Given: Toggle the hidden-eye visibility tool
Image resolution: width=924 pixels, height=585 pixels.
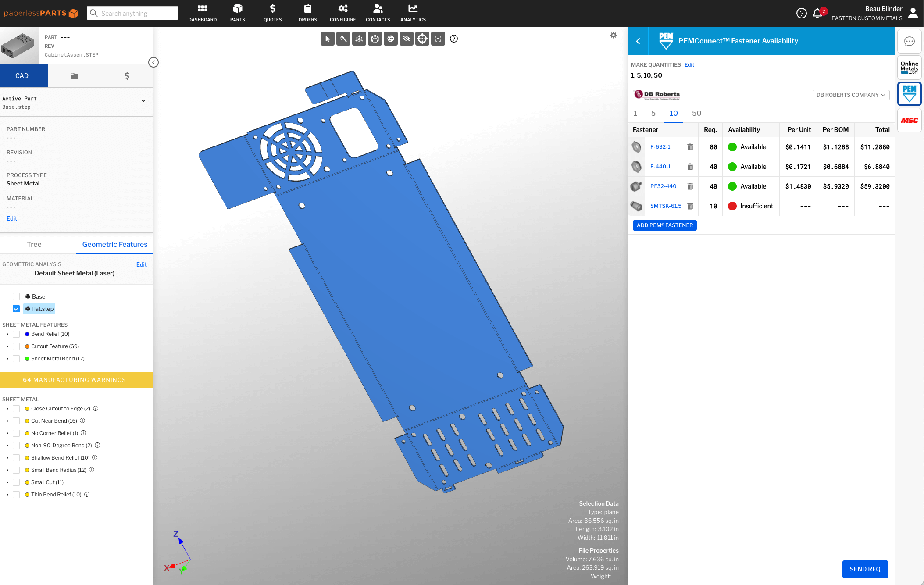Looking at the screenshot, I should 407,39.
